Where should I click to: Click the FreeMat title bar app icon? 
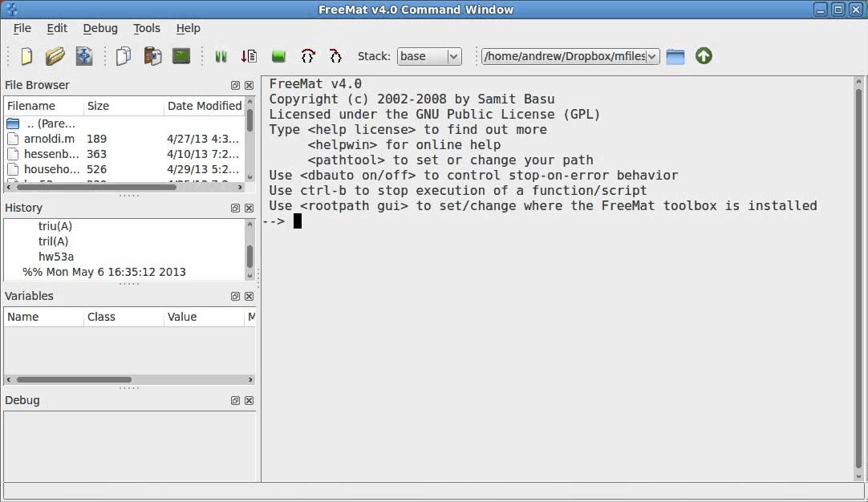pos(11,10)
